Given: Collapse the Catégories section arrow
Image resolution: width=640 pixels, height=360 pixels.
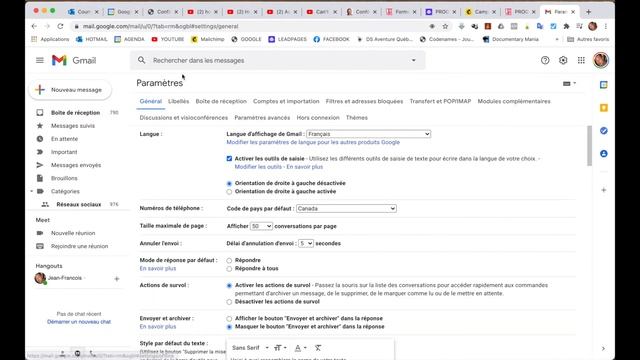Looking at the screenshot, I should click(32, 191).
